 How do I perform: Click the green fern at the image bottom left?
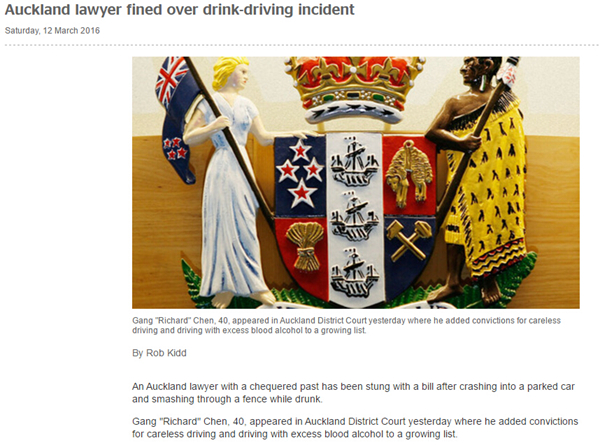(192, 284)
